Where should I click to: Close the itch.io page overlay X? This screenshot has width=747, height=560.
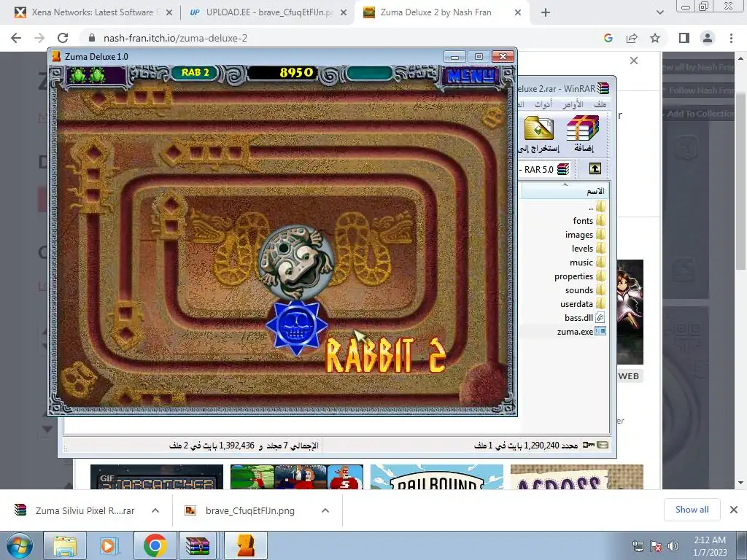pos(634,61)
